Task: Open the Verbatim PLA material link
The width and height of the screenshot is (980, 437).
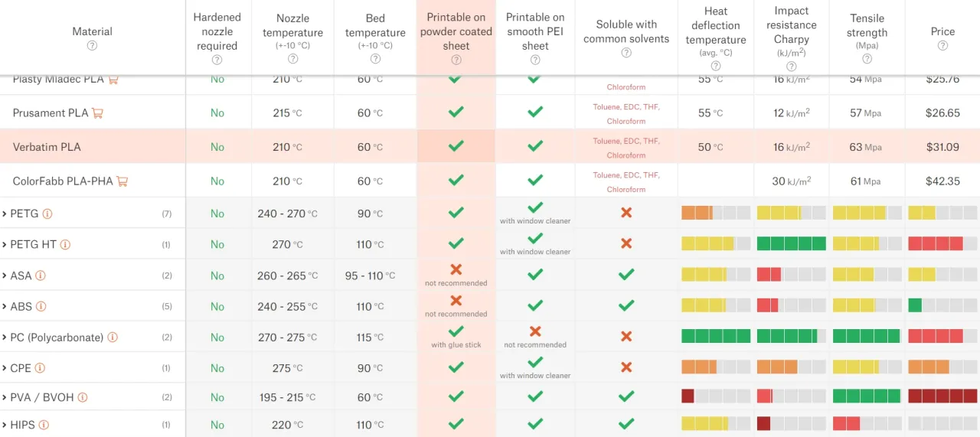Action: tap(47, 147)
